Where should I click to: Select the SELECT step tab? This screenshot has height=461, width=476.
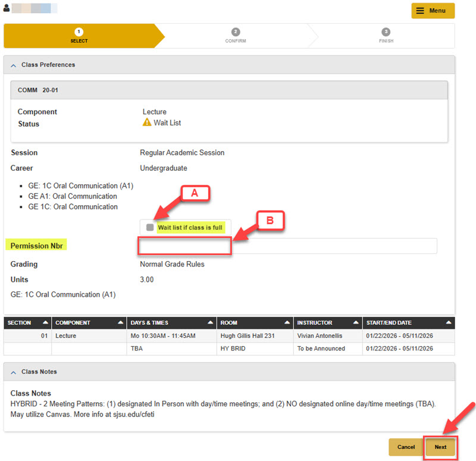click(x=80, y=36)
